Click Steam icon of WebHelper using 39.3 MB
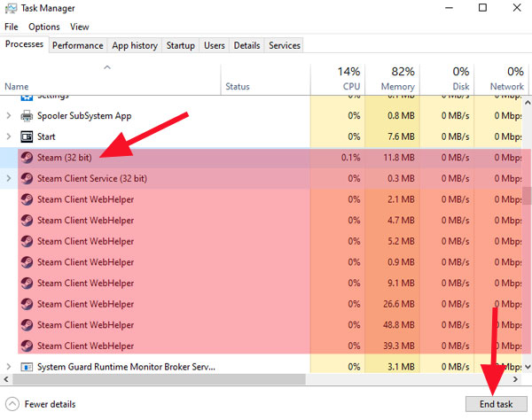The height and width of the screenshot is (420, 532). tap(27, 346)
